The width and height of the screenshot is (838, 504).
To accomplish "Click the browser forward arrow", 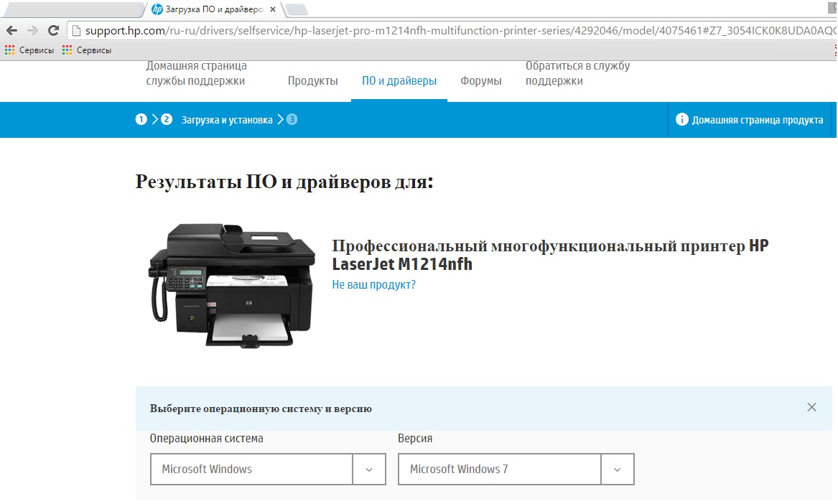I will (32, 31).
